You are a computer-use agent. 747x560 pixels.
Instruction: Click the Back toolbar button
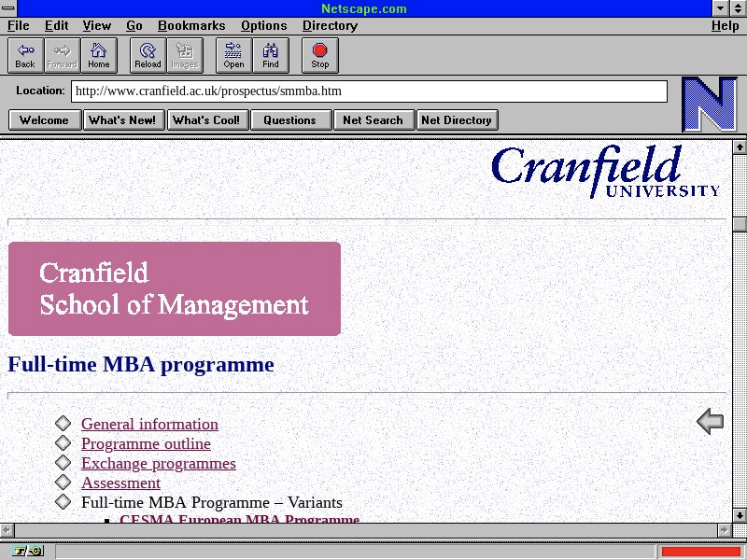(25, 56)
